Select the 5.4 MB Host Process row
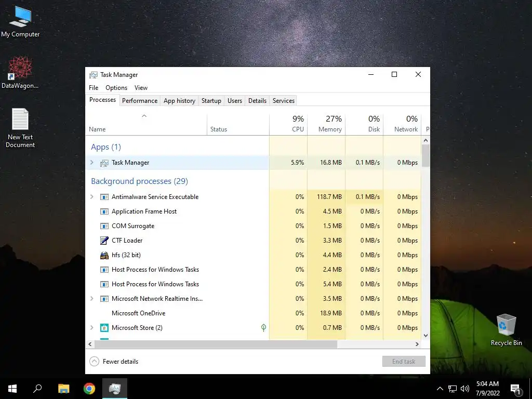The width and height of the screenshot is (532, 399). pyautogui.click(x=253, y=284)
